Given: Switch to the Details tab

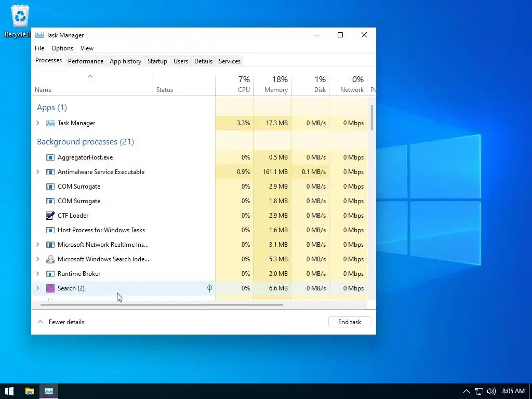Looking at the screenshot, I should click(203, 61).
